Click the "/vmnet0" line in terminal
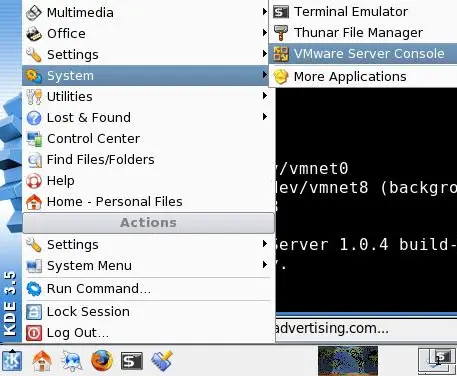457x376 pixels. point(312,168)
